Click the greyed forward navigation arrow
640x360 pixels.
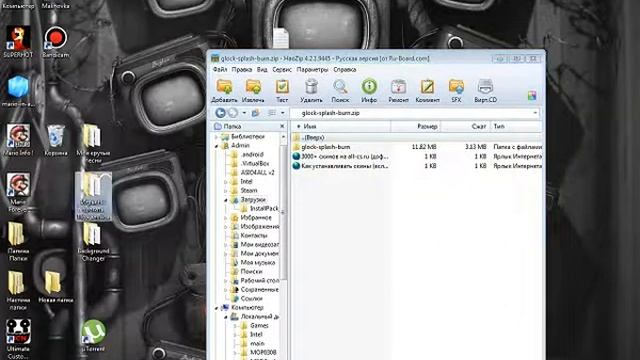[233, 113]
